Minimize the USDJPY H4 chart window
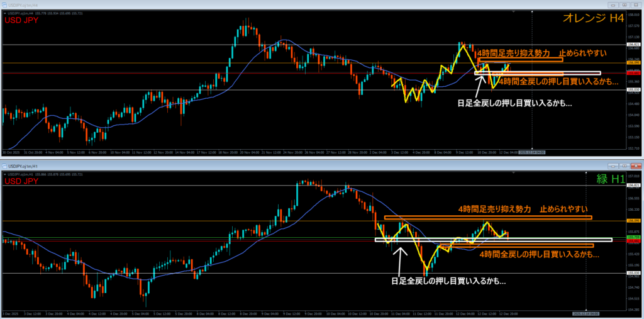644x319 pixels. (x=613, y=5)
